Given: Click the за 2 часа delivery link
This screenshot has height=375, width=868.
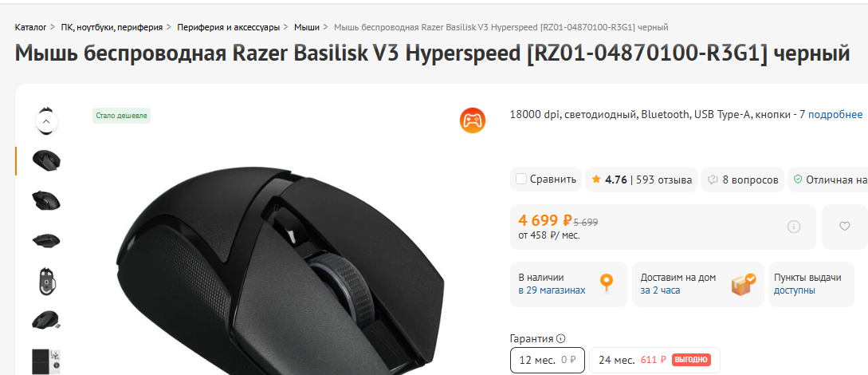Looking at the screenshot, I should point(661,290).
